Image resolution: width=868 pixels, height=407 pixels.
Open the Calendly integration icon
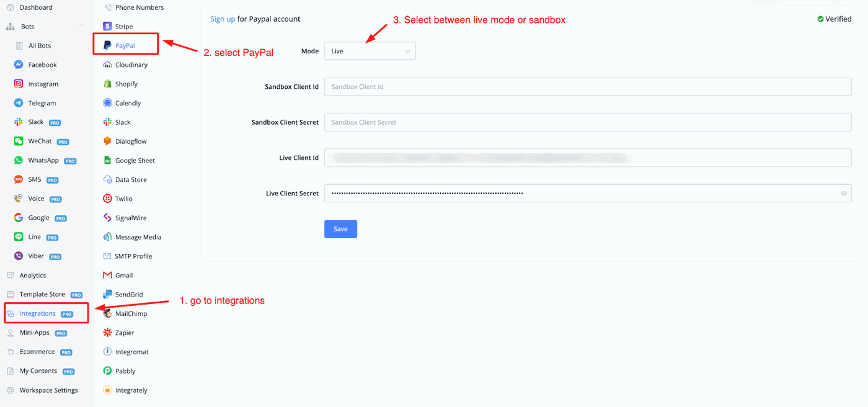point(108,103)
